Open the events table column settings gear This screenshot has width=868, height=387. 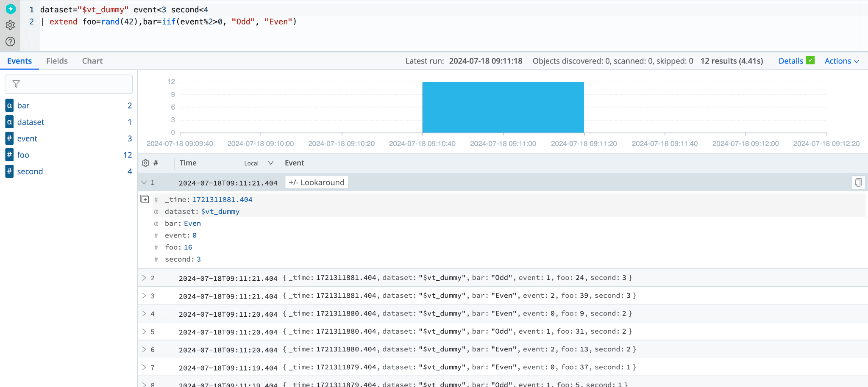pos(145,163)
